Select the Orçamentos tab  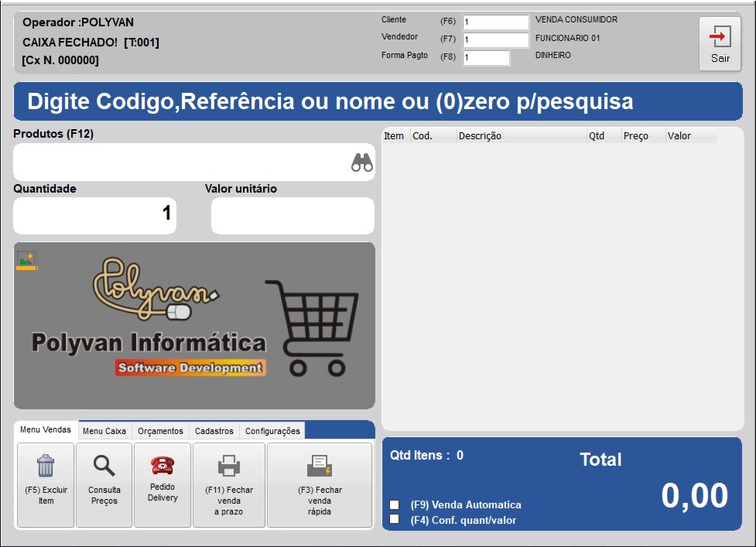pyautogui.click(x=160, y=431)
